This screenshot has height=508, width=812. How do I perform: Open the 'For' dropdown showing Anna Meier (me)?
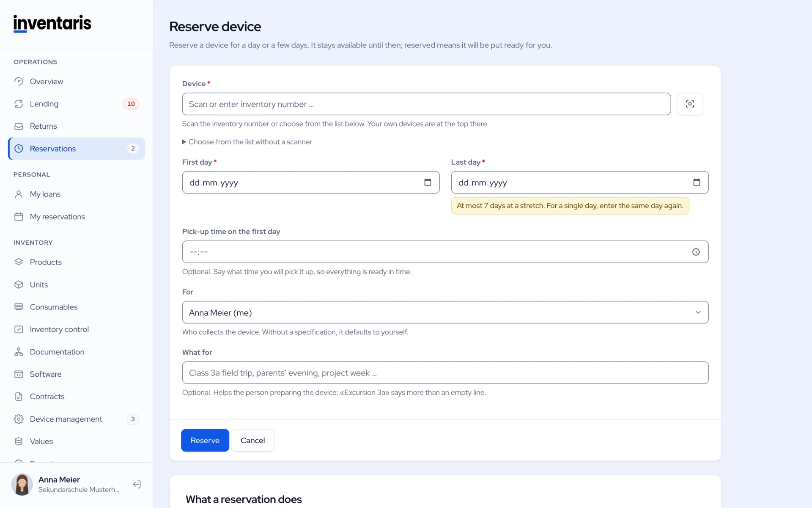click(x=445, y=312)
